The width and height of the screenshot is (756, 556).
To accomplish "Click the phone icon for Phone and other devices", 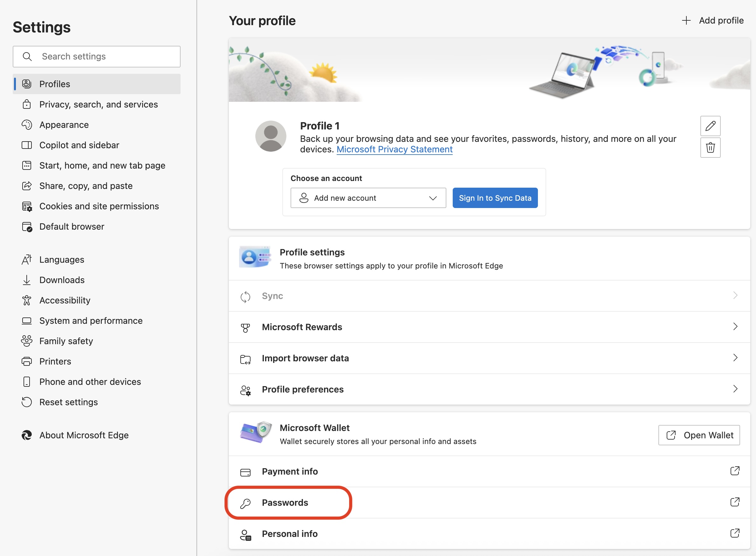I will 27,382.
